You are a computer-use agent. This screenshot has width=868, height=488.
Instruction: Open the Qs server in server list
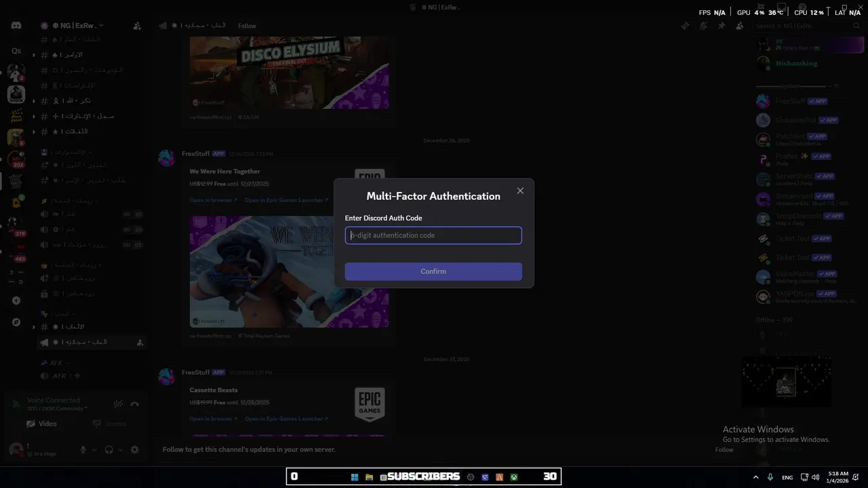click(16, 51)
